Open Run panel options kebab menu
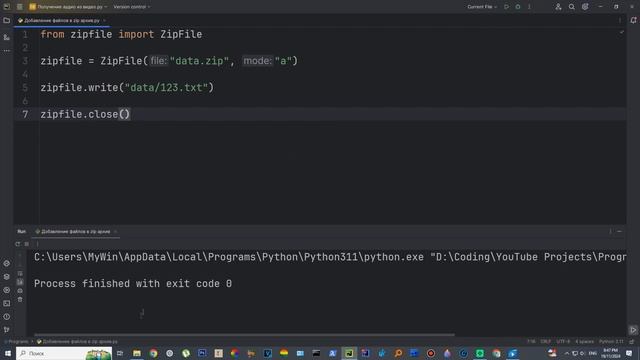 (x=610, y=231)
